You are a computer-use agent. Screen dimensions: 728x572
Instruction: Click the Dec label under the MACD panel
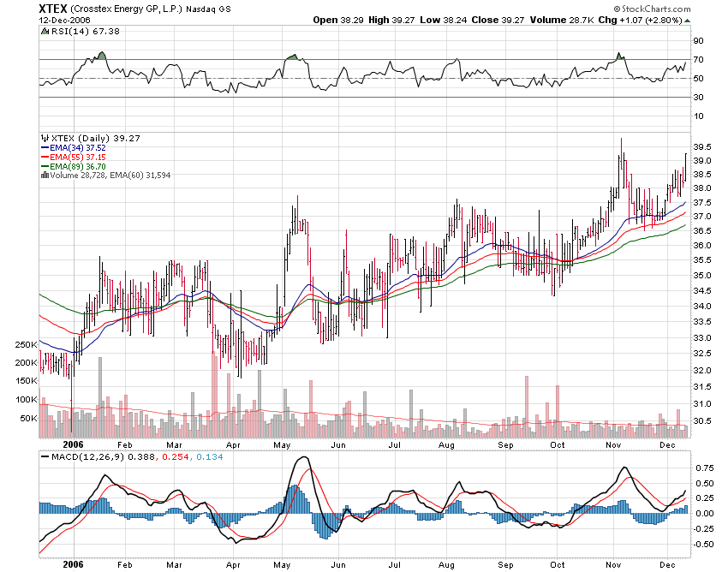pyautogui.click(x=667, y=564)
